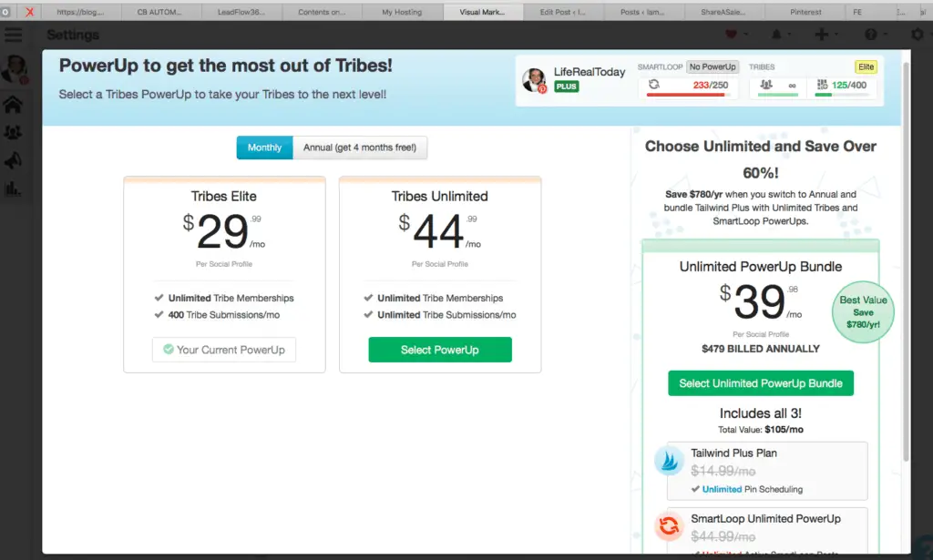Click the PLUS plan badge
Image resolution: width=933 pixels, height=560 pixels.
tap(566, 87)
